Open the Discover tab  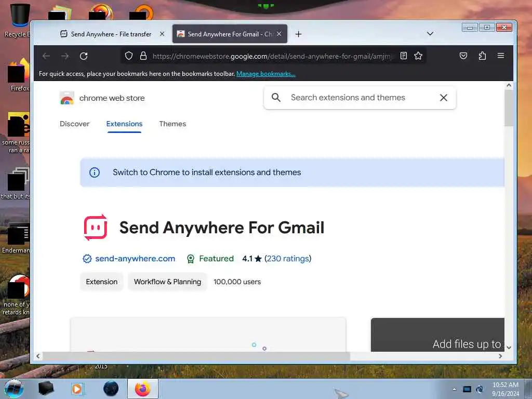pos(75,124)
